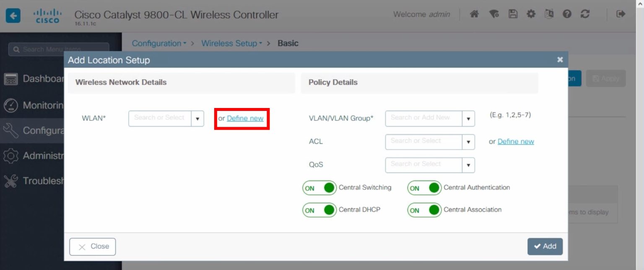Screen dimensions: 644x270
Task: Open the QoS dropdown arrow
Action: coord(468,165)
